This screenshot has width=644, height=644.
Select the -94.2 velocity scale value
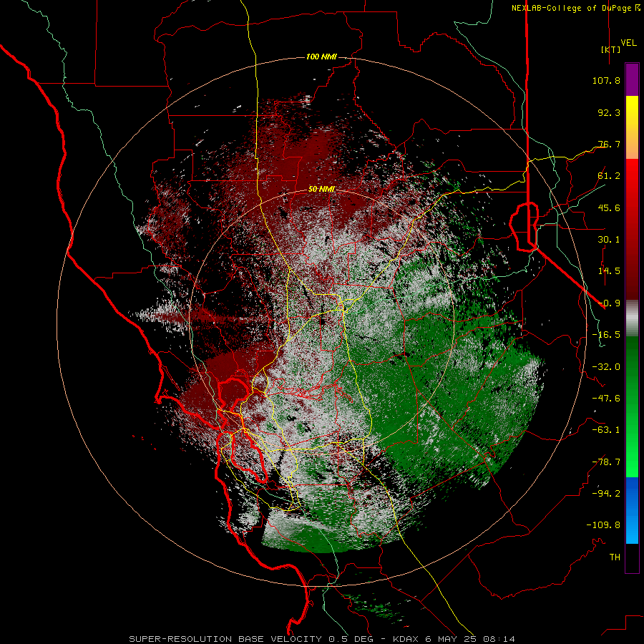(606, 494)
